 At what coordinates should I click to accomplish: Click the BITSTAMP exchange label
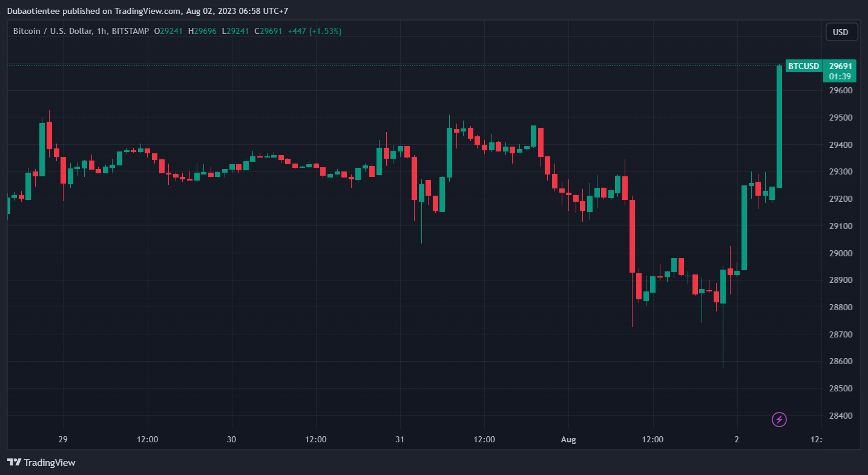(130, 31)
